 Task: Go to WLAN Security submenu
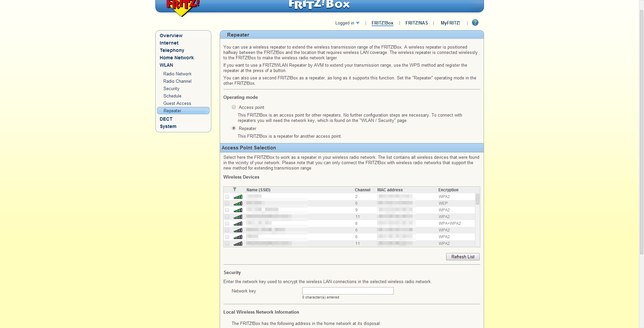tap(171, 88)
